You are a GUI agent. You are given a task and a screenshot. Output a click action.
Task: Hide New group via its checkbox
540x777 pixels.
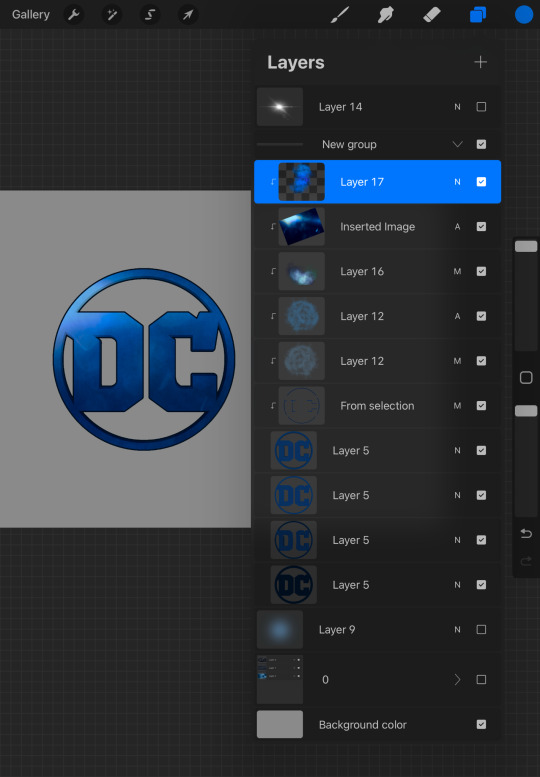481,144
